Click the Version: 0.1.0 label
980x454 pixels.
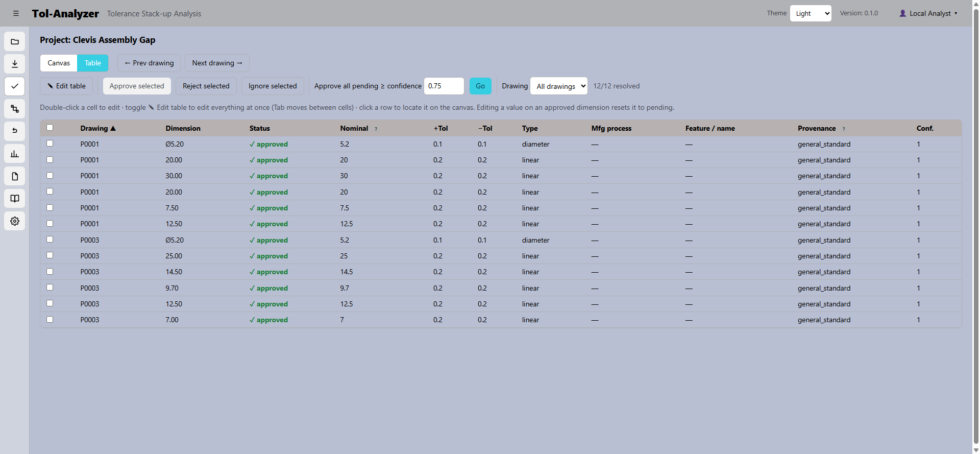click(859, 13)
